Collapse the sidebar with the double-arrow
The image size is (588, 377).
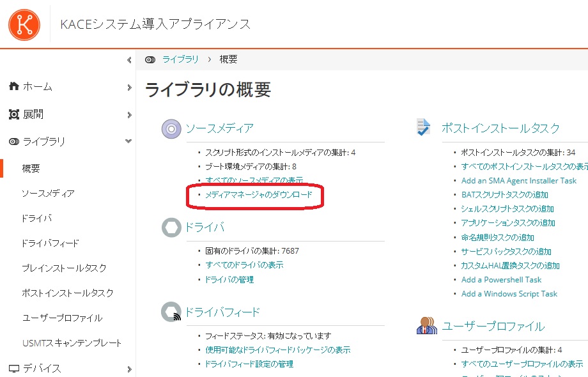(x=129, y=59)
